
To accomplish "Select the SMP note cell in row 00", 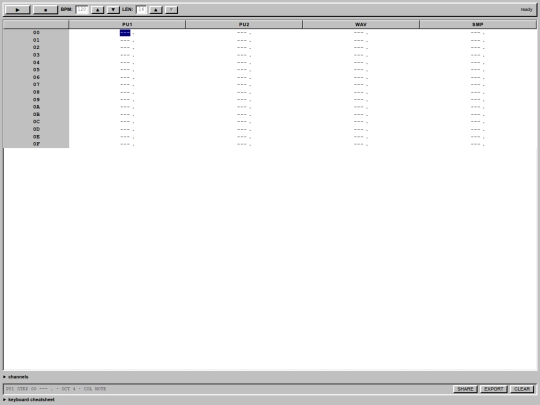I will click(x=476, y=33).
